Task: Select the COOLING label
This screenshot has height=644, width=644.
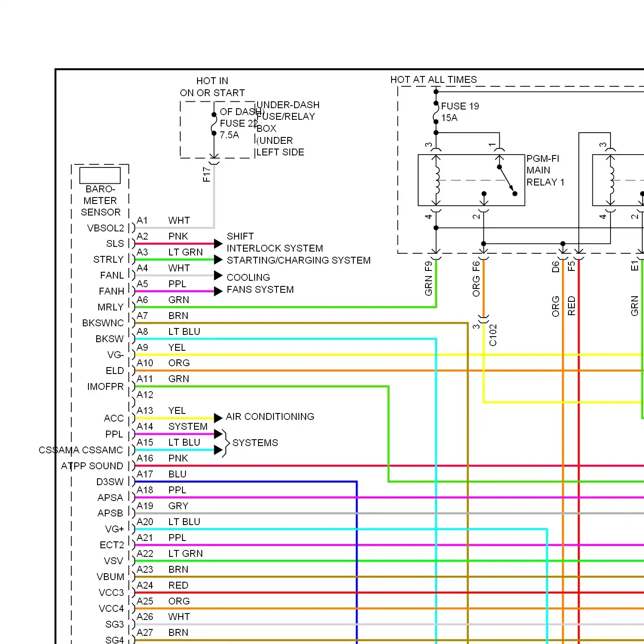Action: pos(248,277)
